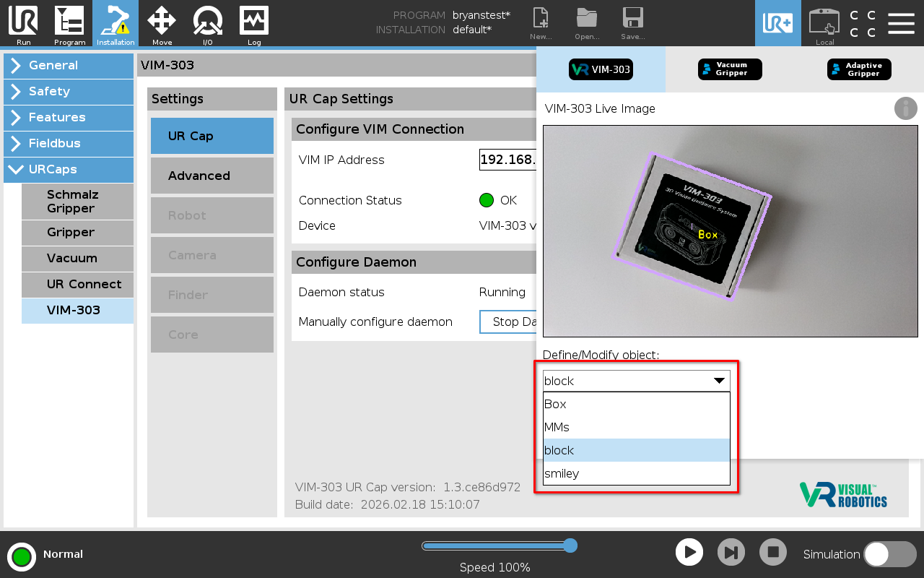The image size is (924, 578).
Task: Click the info icon beside Live Image
Action: click(906, 108)
